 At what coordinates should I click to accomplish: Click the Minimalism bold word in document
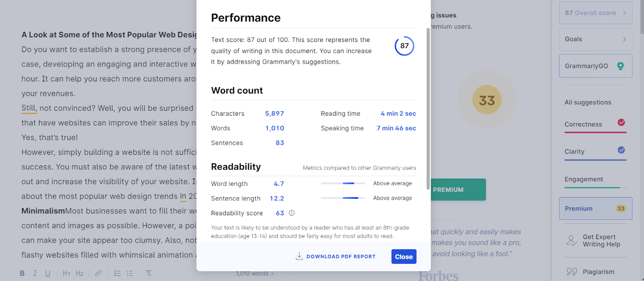[43, 211]
